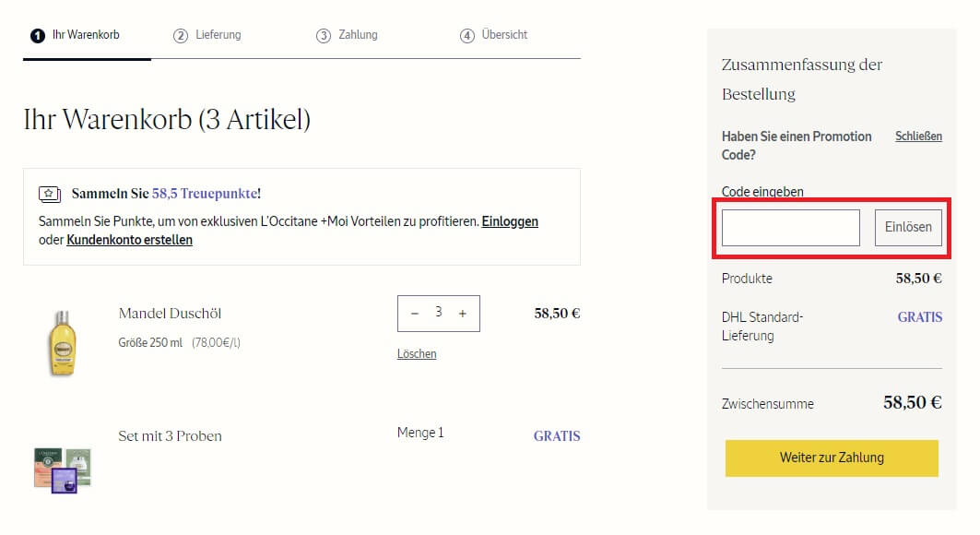Open the Ihr Warenkorb step tab

coord(75,35)
